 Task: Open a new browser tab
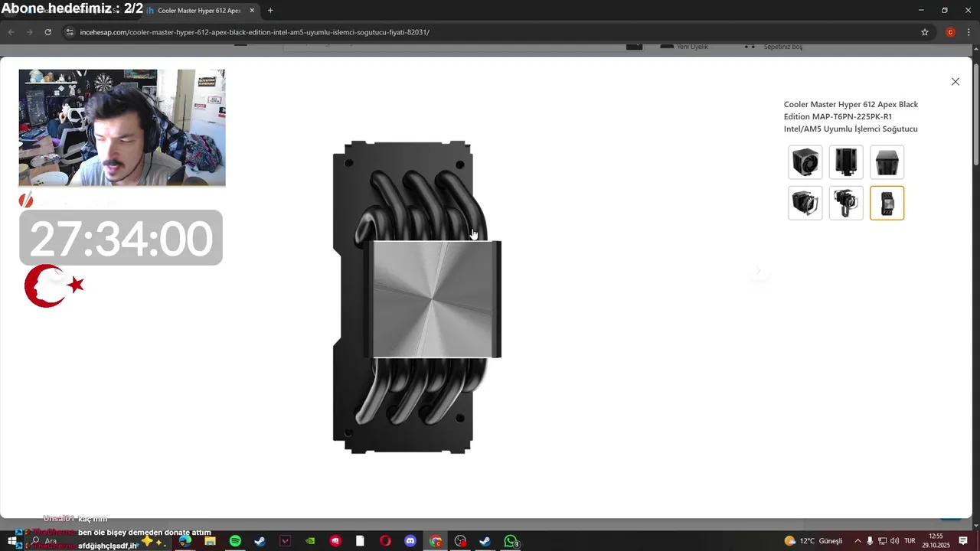[270, 11]
